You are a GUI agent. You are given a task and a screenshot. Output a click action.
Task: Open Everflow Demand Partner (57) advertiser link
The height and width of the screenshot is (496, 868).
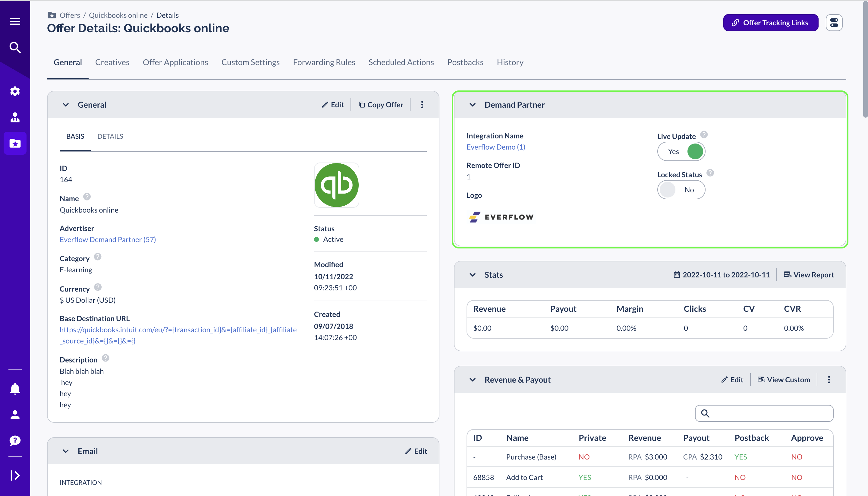pyautogui.click(x=108, y=239)
